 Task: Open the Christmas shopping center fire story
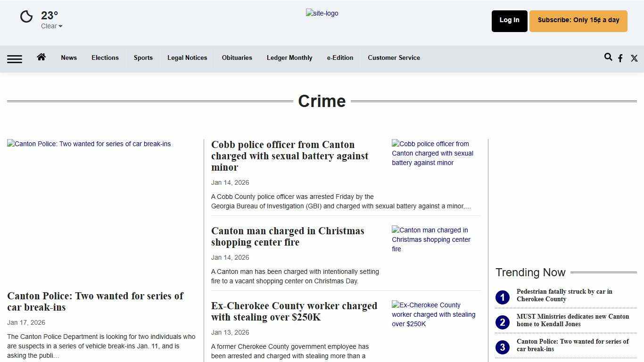pos(287,236)
